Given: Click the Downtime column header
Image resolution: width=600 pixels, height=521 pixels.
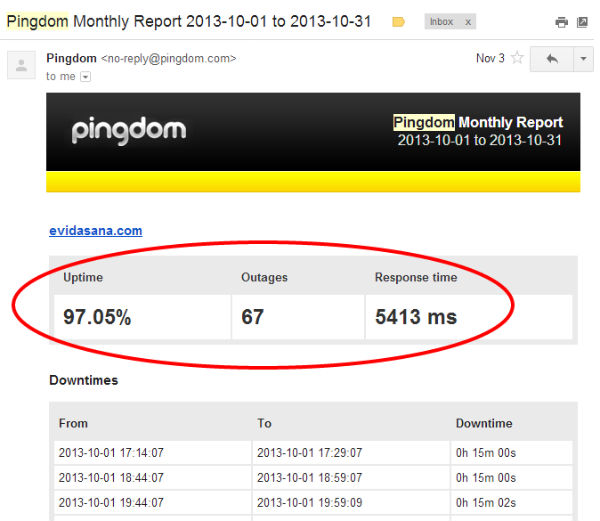Looking at the screenshot, I should pyautogui.click(x=484, y=423).
